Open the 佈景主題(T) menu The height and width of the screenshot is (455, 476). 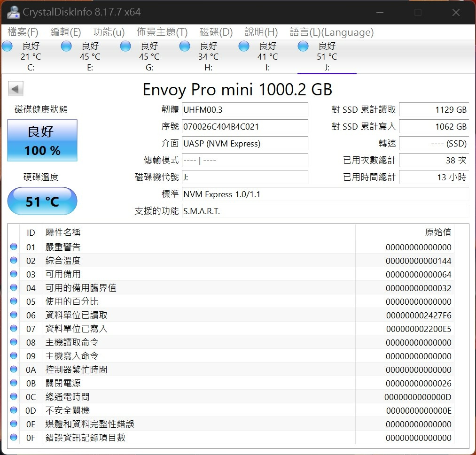pos(162,32)
